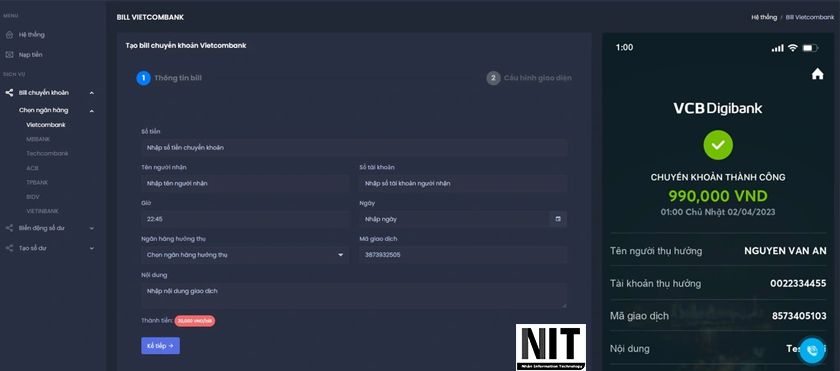Click the Biến động số dư icon
The image size is (840, 371).
[9, 228]
